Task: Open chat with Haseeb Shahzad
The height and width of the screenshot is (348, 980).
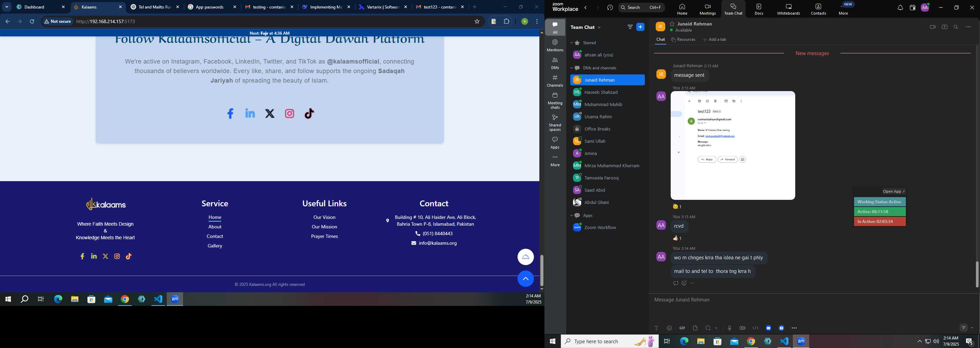Action: coord(607,92)
